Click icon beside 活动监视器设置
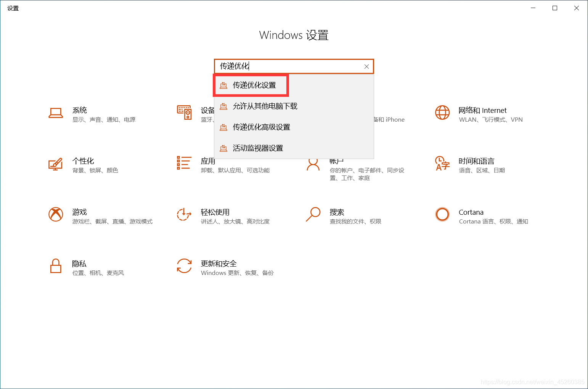This screenshot has height=389, width=588. tap(223, 148)
